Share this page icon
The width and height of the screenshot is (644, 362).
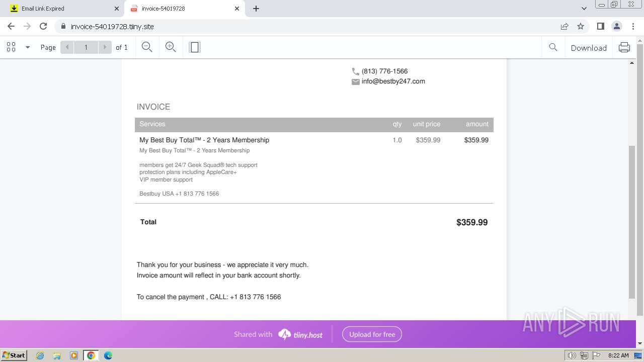pyautogui.click(x=565, y=26)
